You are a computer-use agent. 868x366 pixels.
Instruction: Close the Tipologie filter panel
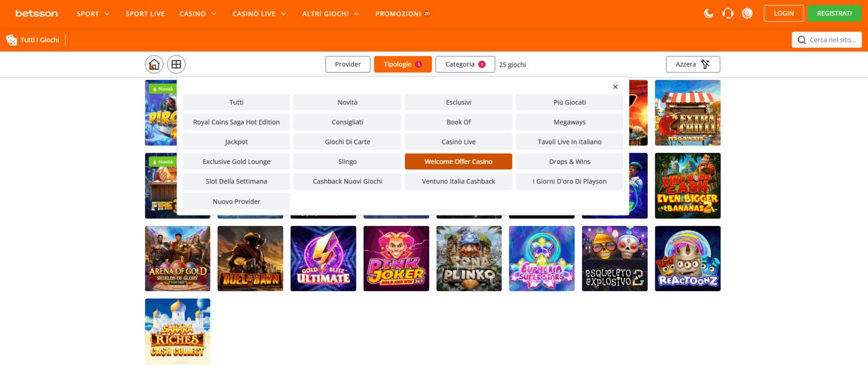(615, 87)
